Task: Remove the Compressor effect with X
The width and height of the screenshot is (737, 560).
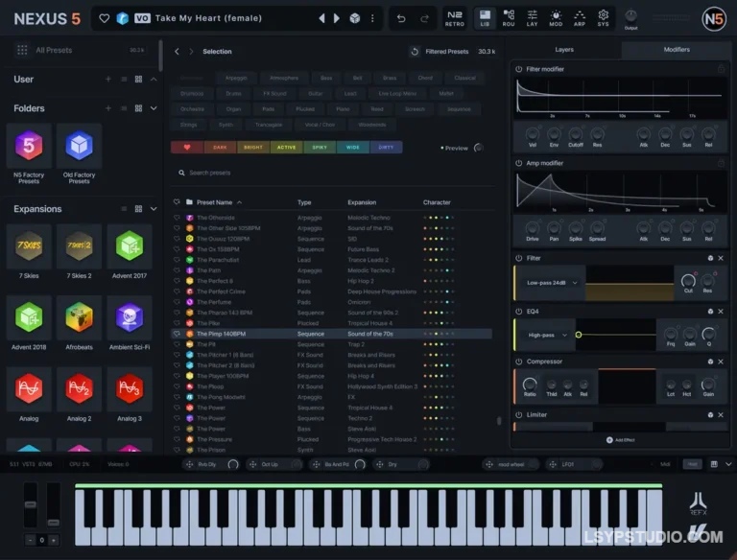Action: coord(721,362)
